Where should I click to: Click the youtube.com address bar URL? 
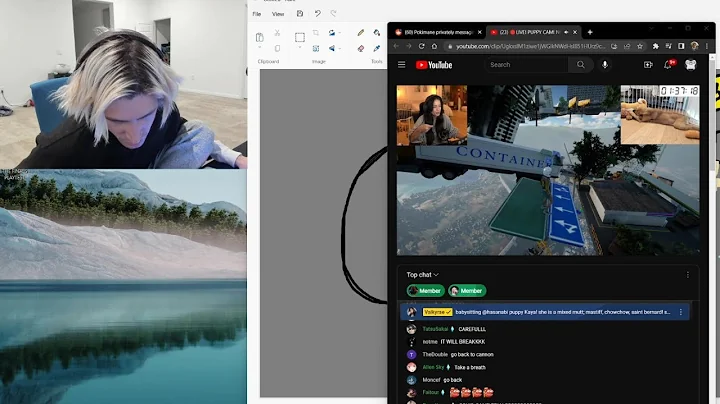click(x=531, y=46)
